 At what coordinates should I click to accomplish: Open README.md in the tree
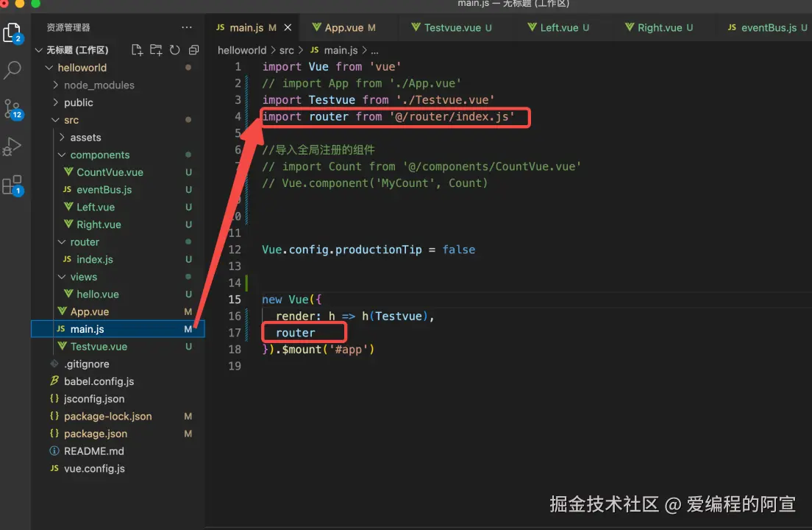point(118,451)
